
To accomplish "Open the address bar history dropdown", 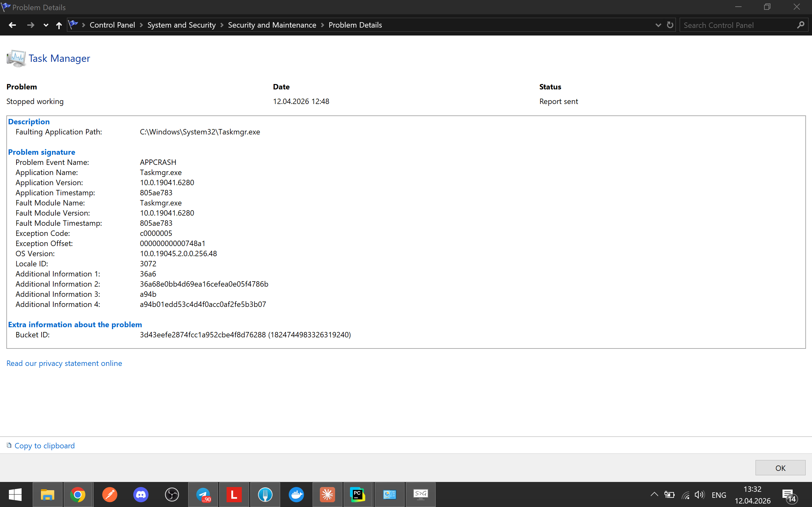I will (658, 25).
